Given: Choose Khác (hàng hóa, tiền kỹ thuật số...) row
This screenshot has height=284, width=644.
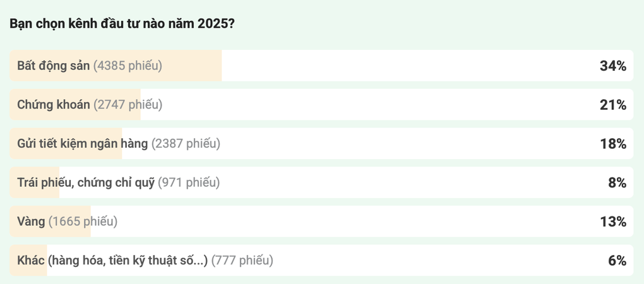Looking at the screenshot, I should tap(321, 261).
